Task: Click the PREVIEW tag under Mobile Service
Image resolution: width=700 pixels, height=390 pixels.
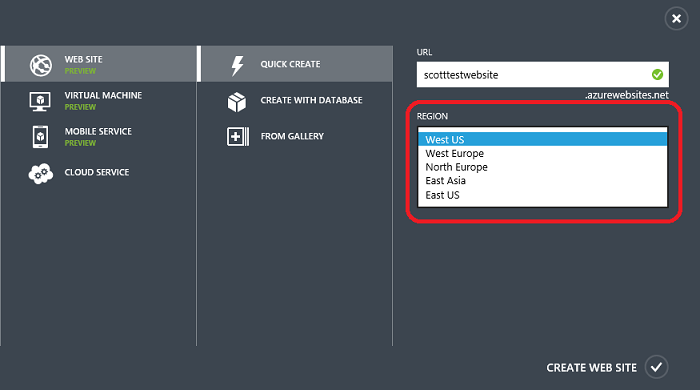Action: click(80, 143)
